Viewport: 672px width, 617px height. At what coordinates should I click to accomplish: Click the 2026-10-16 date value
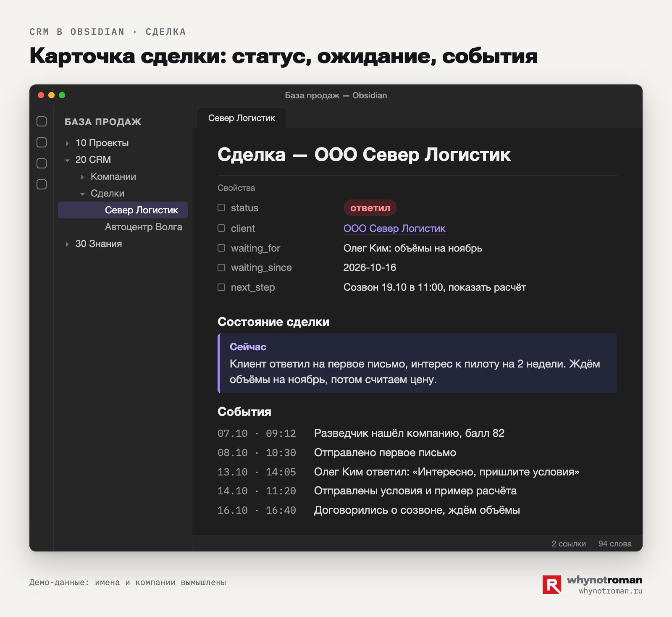pos(370,268)
